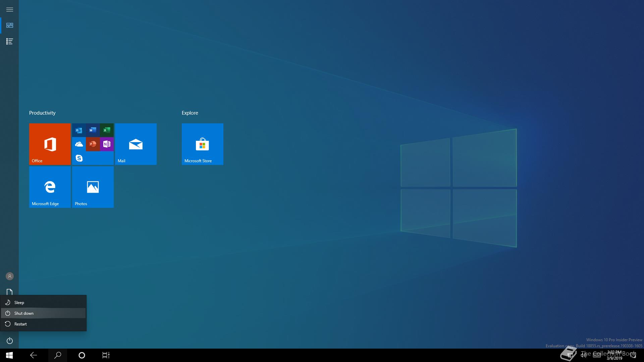Launch Outlook from the Office folder tile

[x=79, y=130]
